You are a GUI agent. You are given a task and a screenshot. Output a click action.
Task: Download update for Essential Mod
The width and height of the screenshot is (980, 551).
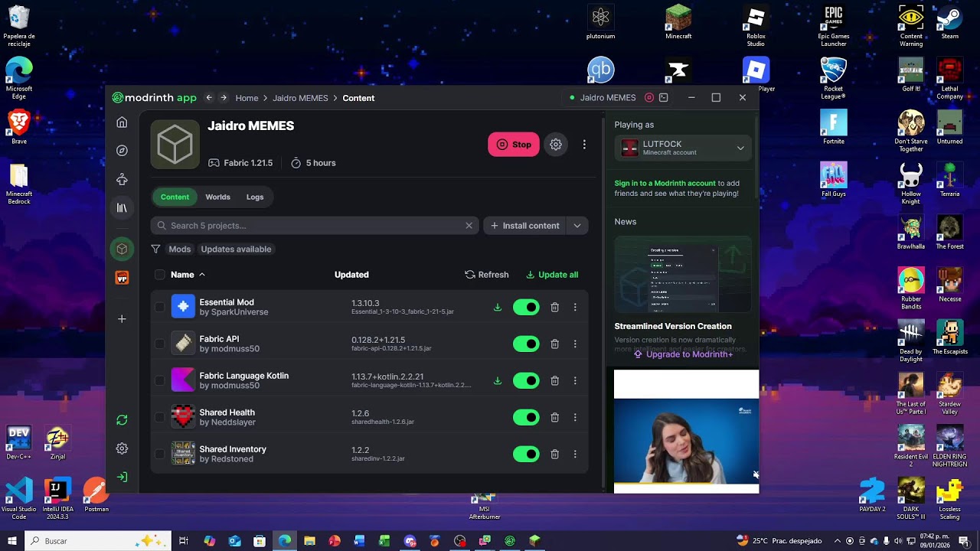click(x=498, y=307)
